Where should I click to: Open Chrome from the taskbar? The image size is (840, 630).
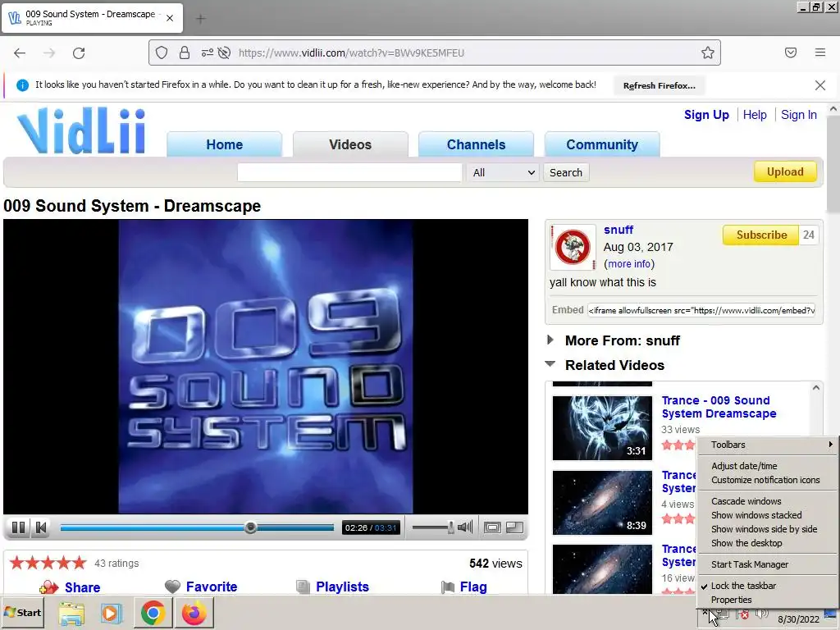tap(153, 613)
